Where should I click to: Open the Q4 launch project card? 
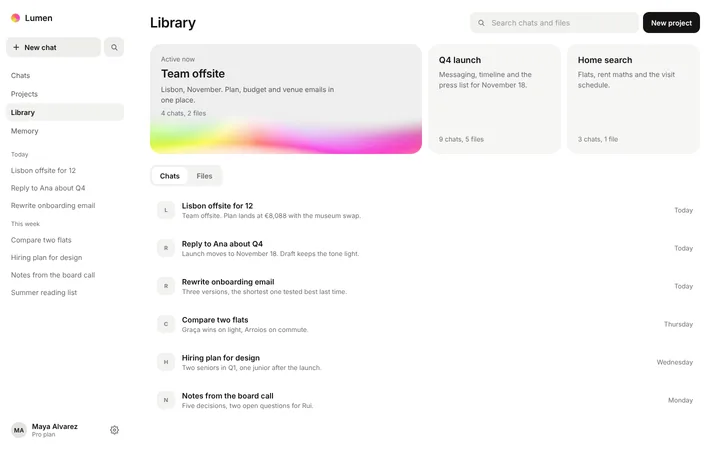click(x=494, y=99)
